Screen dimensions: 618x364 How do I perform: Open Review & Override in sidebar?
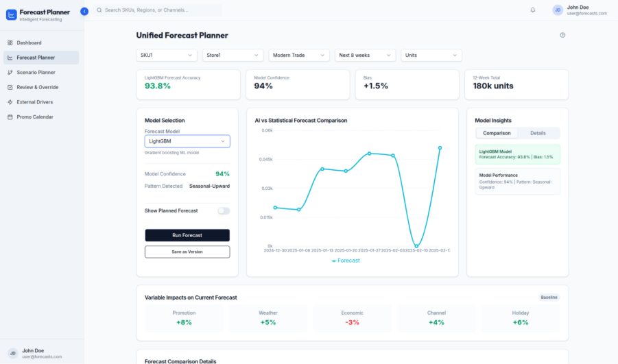pyautogui.click(x=38, y=87)
